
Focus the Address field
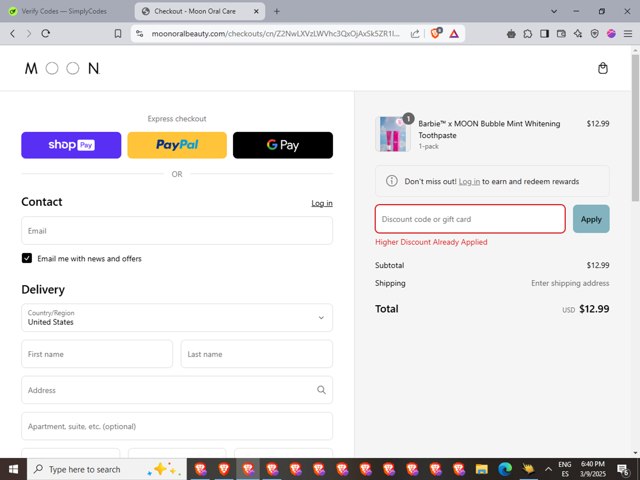pos(177,390)
